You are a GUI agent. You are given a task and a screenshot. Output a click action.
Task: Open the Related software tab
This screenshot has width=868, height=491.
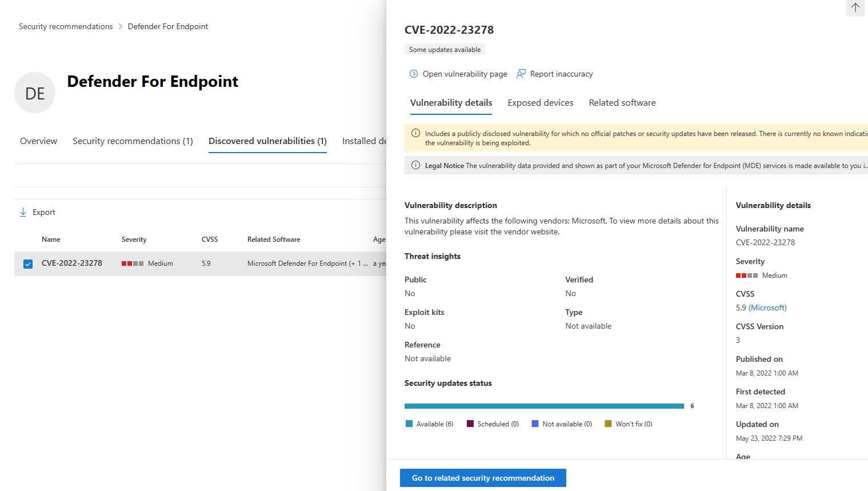tap(622, 103)
